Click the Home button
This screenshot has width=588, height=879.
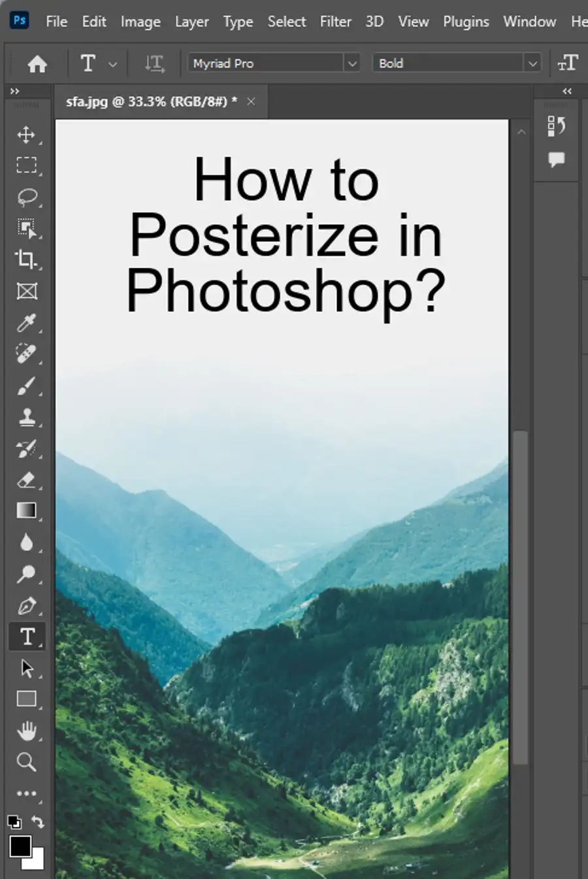pyautogui.click(x=37, y=63)
